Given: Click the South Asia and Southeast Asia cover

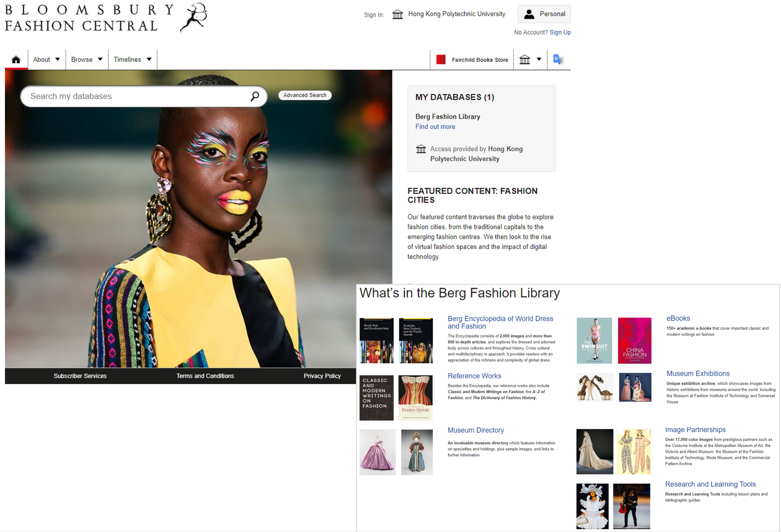Looking at the screenshot, I should [x=377, y=340].
